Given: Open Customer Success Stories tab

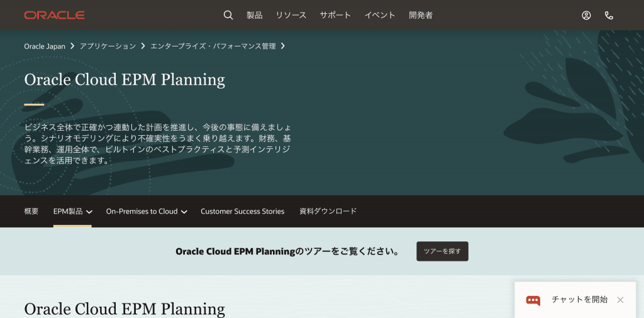Looking at the screenshot, I should click(243, 211).
